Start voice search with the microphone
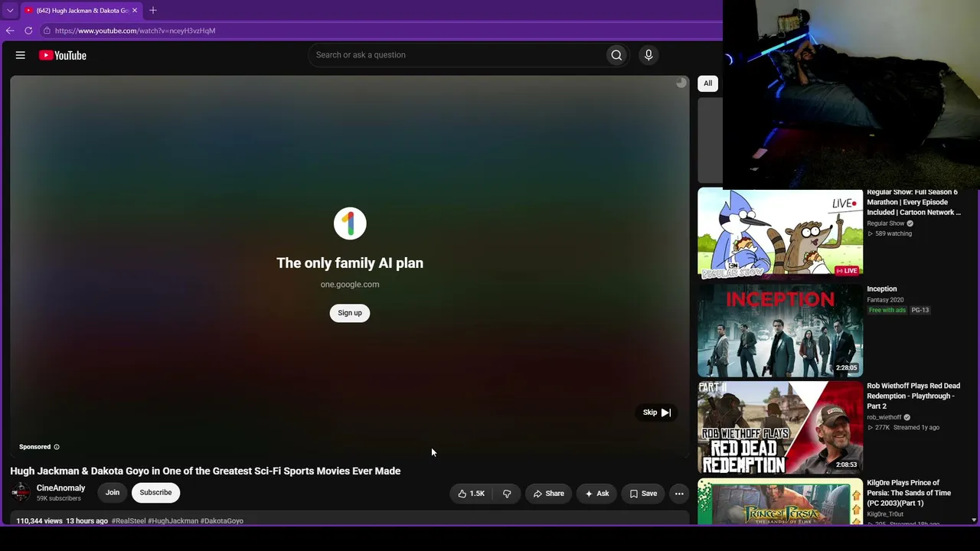Screen dimensions: 980x551 point(648,55)
